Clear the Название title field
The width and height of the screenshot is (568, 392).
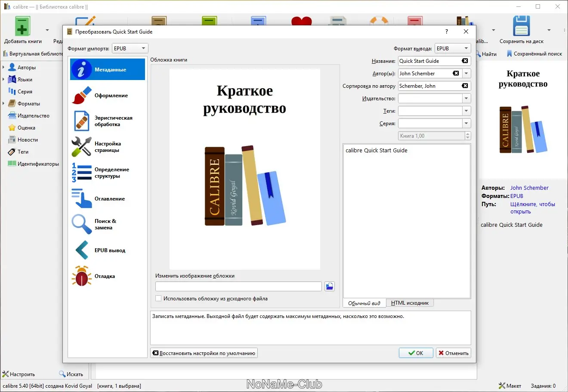tap(465, 61)
